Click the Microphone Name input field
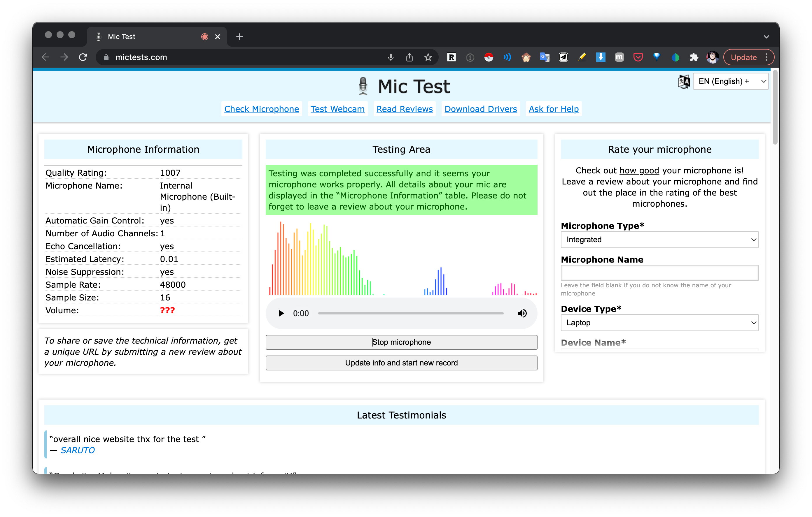812x517 pixels. pos(659,273)
